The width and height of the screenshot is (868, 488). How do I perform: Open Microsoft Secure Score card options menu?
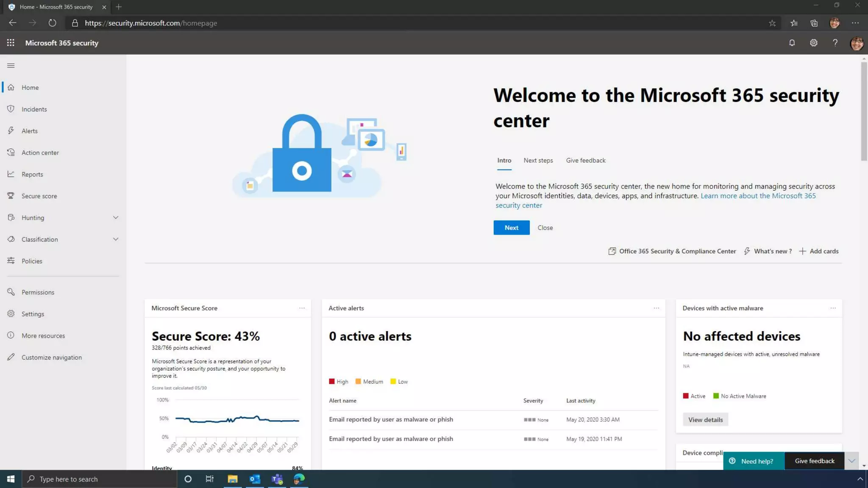pos(302,308)
